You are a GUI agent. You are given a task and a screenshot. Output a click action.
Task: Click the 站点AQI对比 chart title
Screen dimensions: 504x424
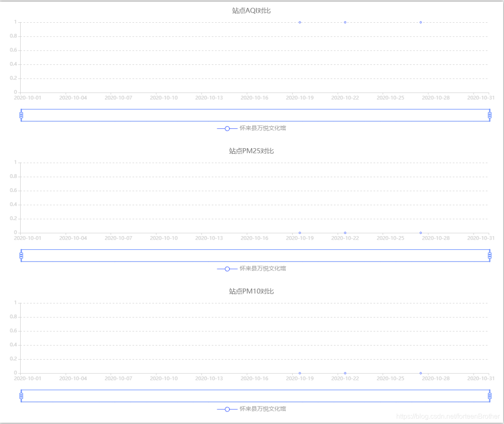pyautogui.click(x=252, y=10)
